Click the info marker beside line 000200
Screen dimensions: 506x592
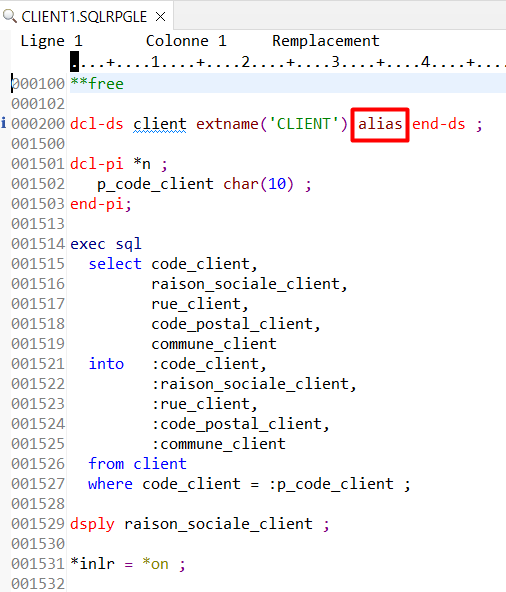3,123
